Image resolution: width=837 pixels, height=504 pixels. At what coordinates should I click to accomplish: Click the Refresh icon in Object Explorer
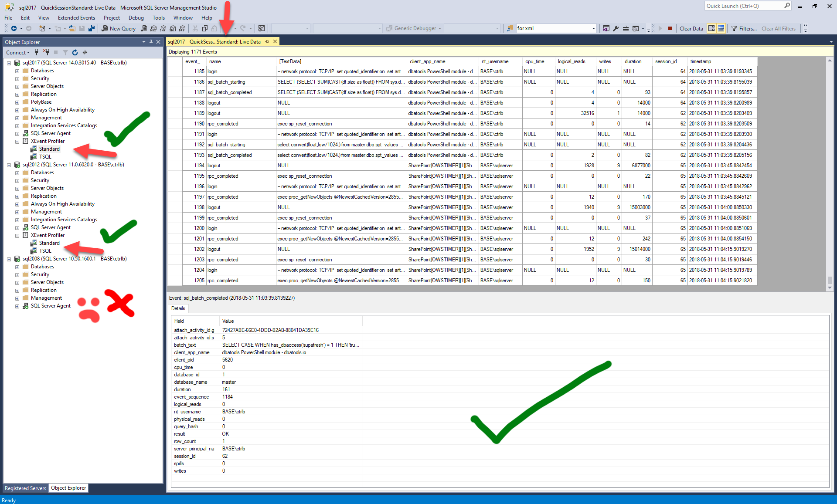click(75, 52)
